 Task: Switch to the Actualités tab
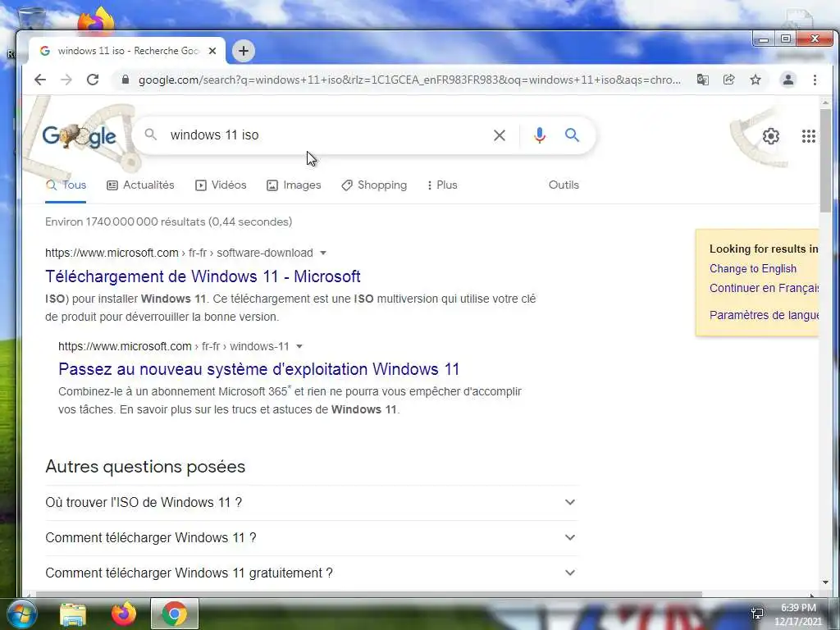point(141,185)
